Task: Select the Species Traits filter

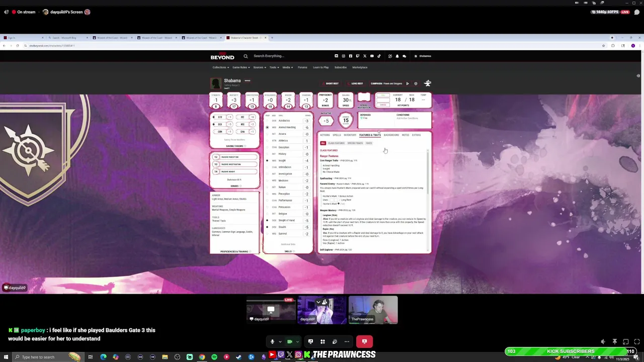Action: (355, 143)
